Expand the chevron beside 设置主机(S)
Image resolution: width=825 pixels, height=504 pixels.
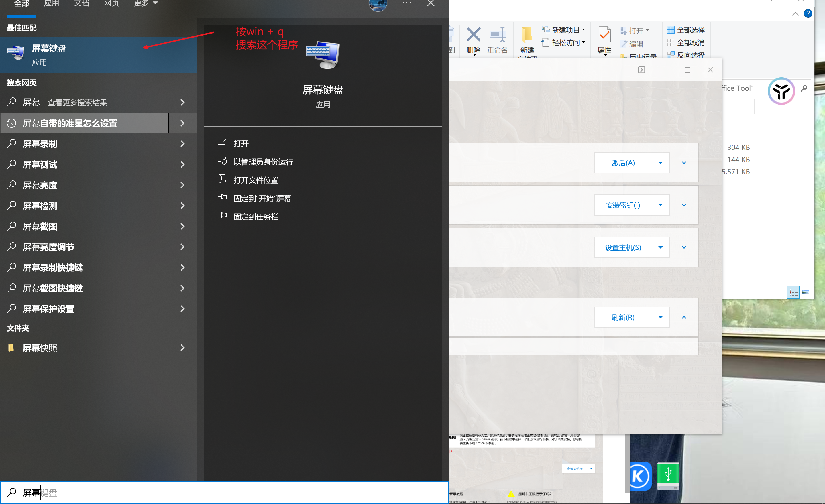coord(684,248)
